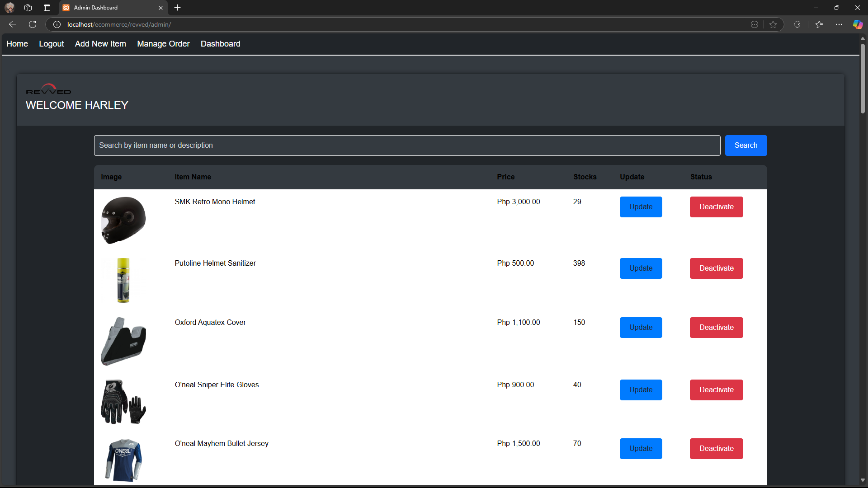Go to Home in navigation bar
868x488 pixels.
click(x=17, y=44)
